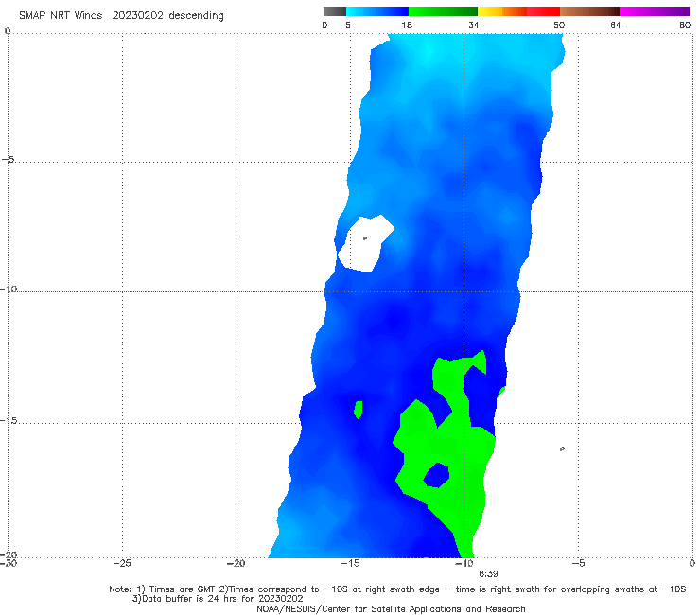The height and width of the screenshot is (615, 700).
Task: Click the x-axis longitude label '-25'
Action: 122,563
